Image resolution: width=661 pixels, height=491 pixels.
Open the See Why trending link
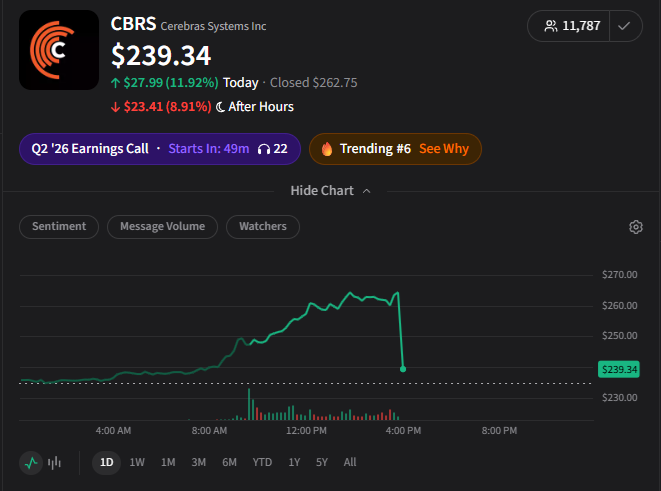[444, 148]
